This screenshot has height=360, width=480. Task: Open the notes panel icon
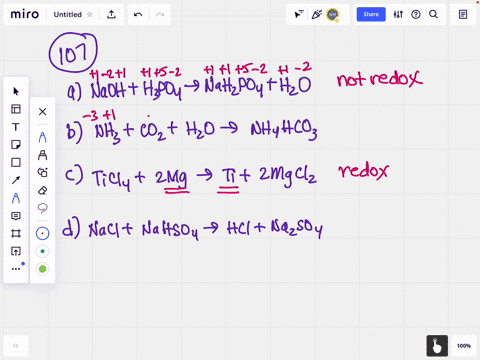click(463, 14)
